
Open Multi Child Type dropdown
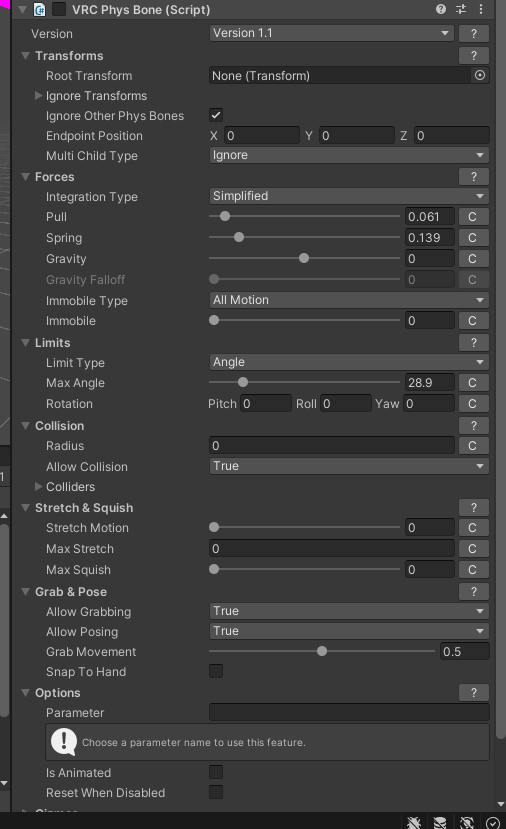pos(349,155)
